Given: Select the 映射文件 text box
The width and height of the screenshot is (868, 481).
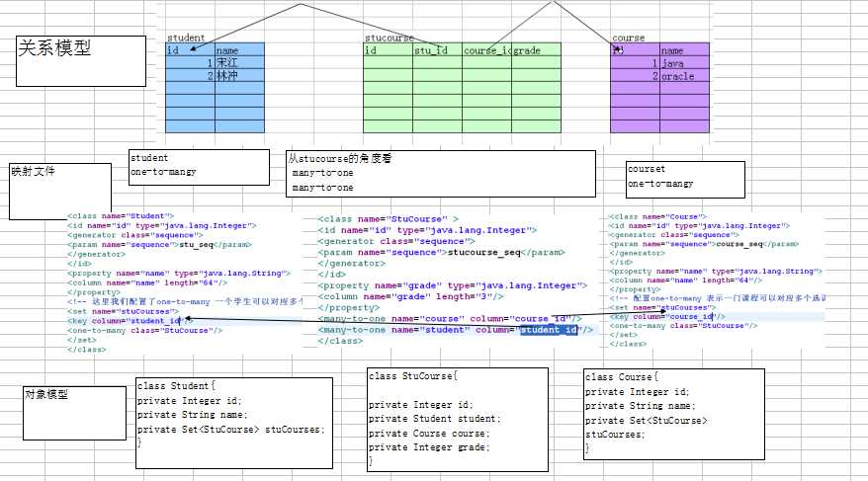Looking at the screenshot, I should click(x=59, y=192).
